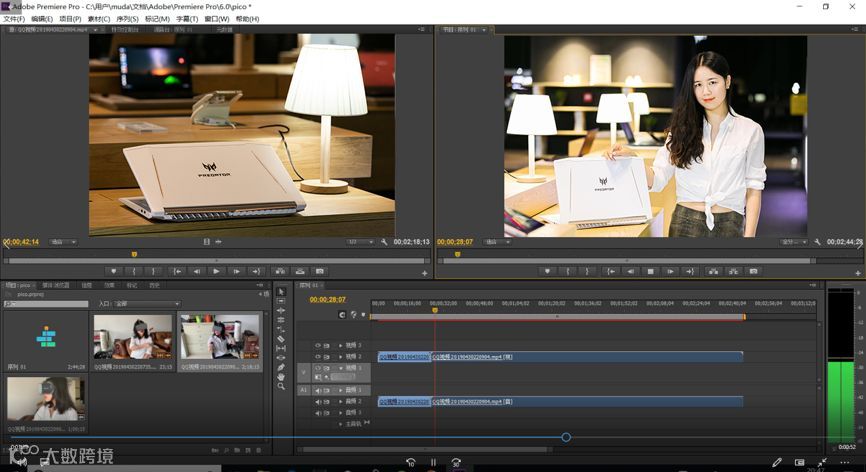Play the clip in the source monitor

pos(216,271)
